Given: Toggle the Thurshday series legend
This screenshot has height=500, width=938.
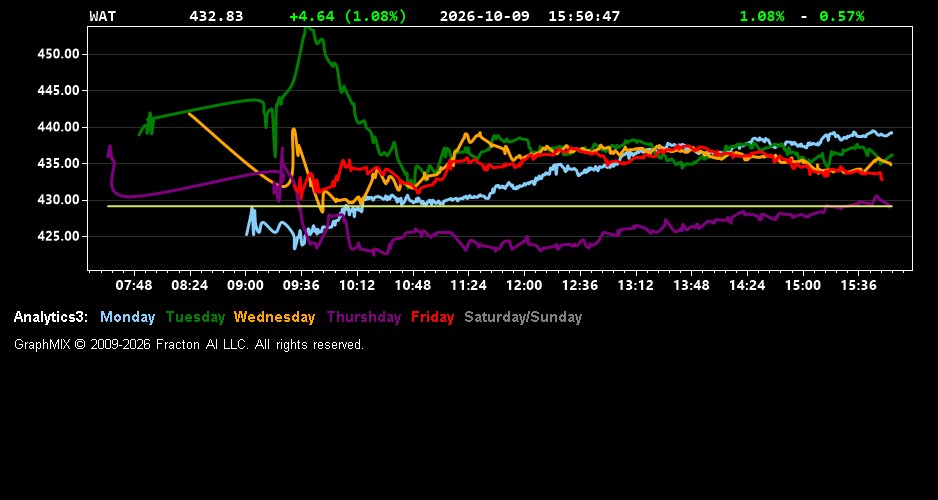Looking at the screenshot, I should pyautogui.click(x=364, y=318).
